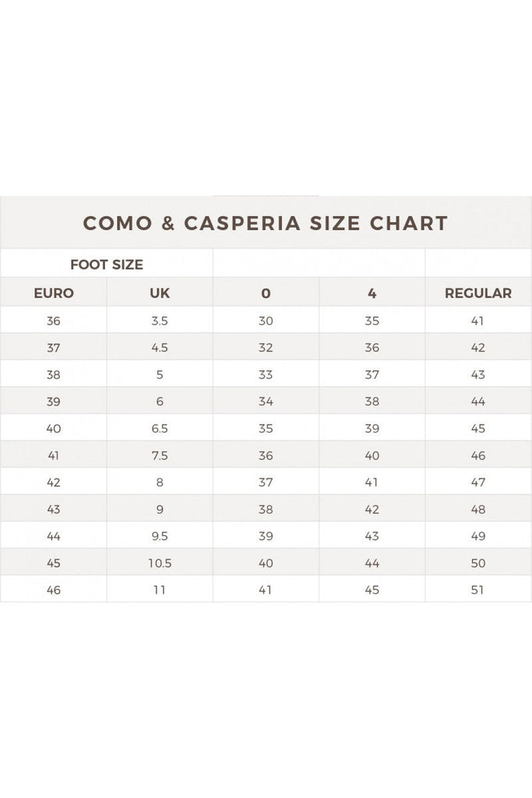Click the REGULAR value 47 cell
Screen dimensions: 532x798
(477, 482)
